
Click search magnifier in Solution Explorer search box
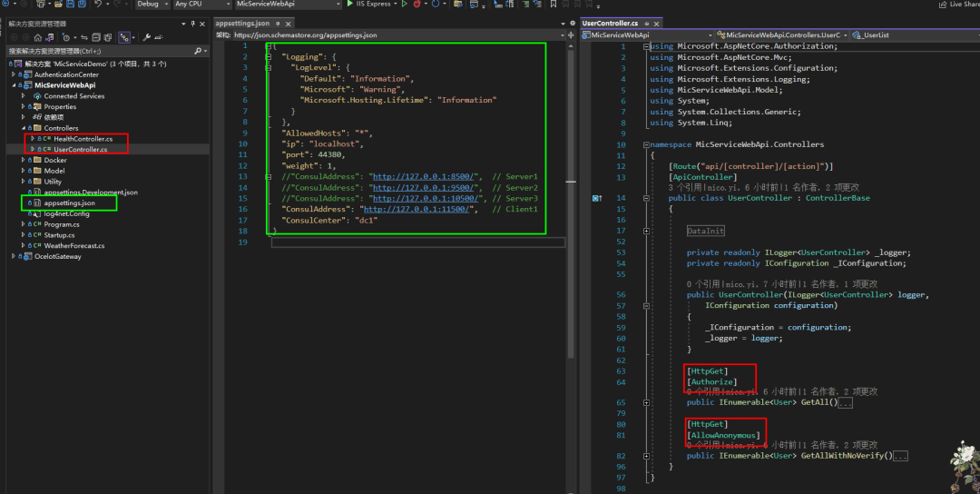[x=198, y=51]
